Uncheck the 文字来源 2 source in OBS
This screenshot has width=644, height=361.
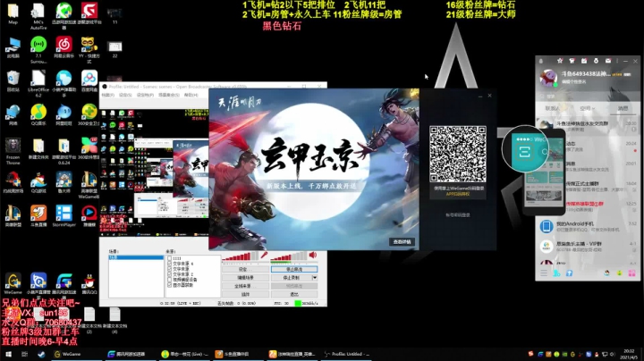click(x=169, y=274)
